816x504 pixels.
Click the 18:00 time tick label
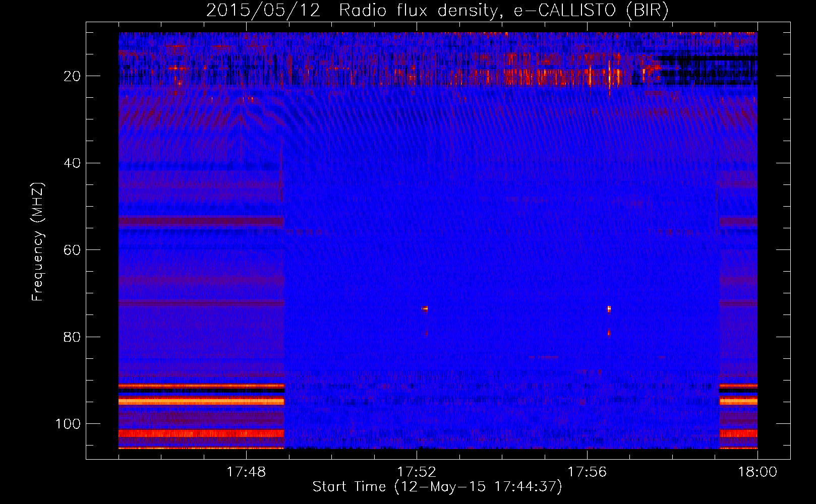coord(757,472)
